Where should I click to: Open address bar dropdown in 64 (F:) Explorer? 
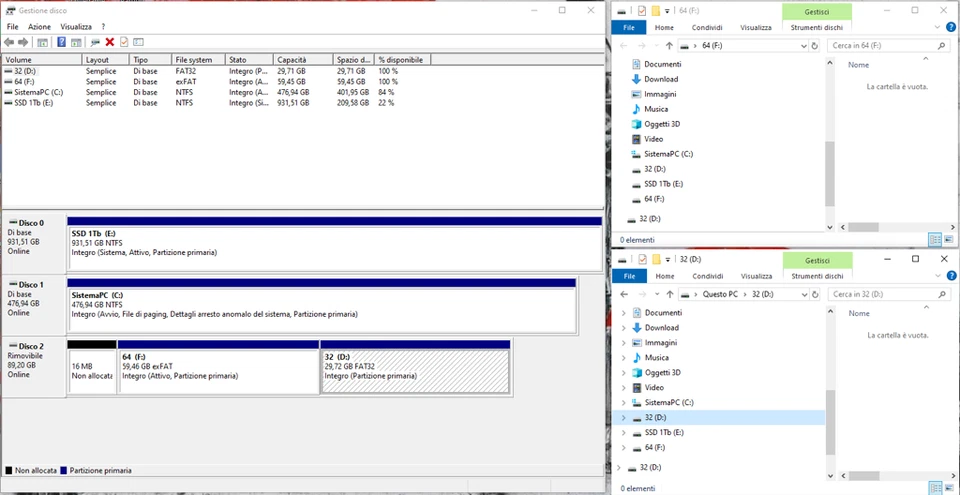coord(804,46)
